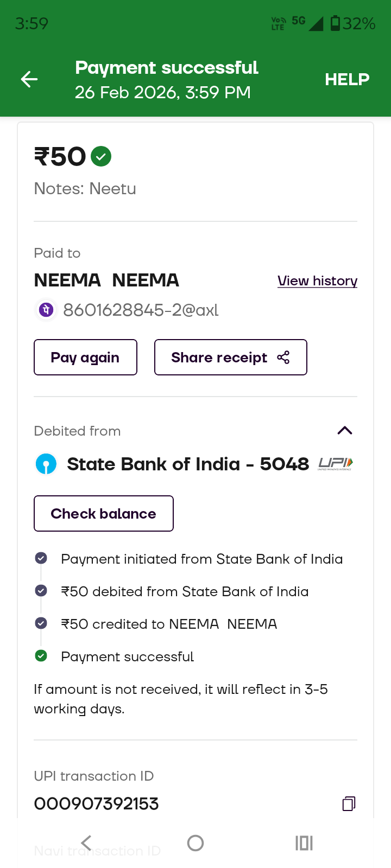Tap the Share receipt button
Screen dimensions: 391x868
point(230,358)
